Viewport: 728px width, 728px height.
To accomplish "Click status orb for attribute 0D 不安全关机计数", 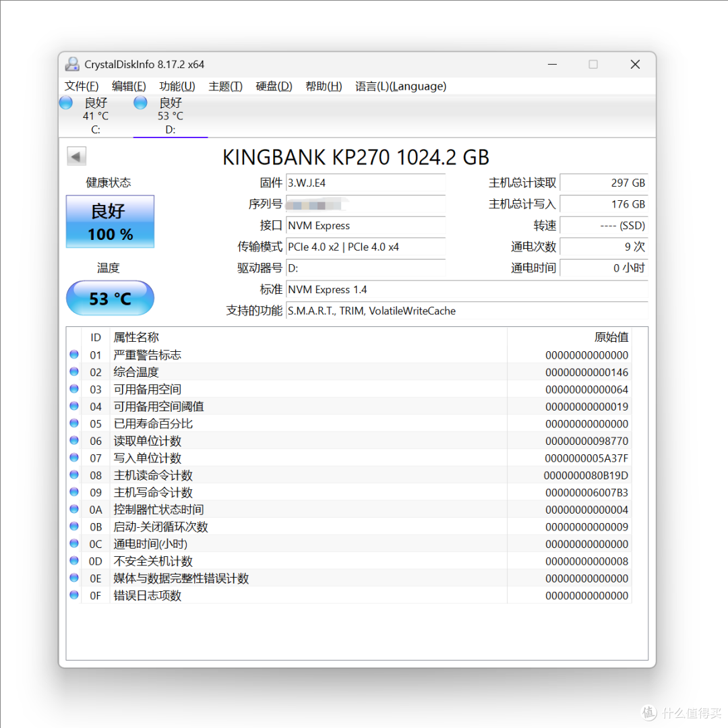I will 74,561.
